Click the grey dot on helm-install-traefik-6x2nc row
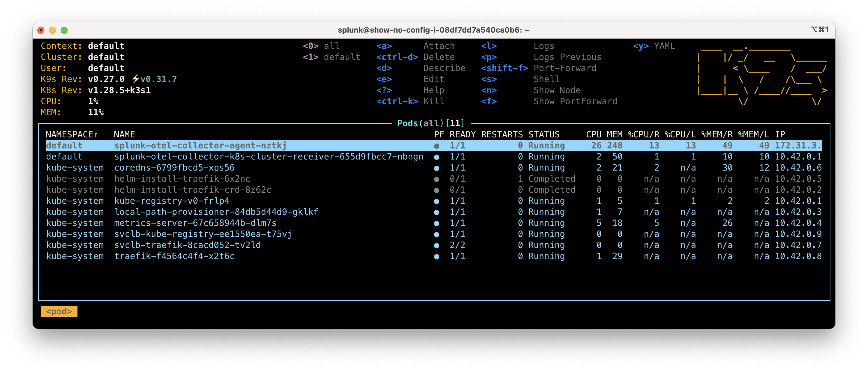Image resolution: width=868 pixels, height=372 pixels. pos(436,179)
